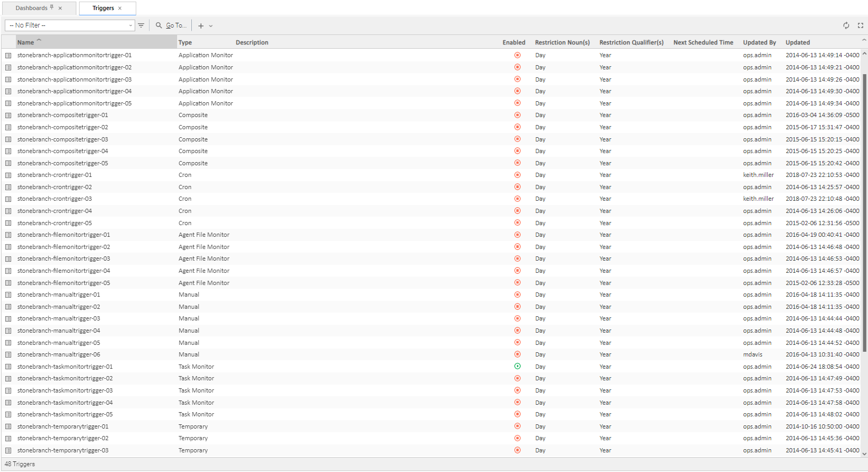Toggle enabled status of stonebranch-taskmonitortrigger-01
Screen dimensions: 868x472
(x=518, y=367)
